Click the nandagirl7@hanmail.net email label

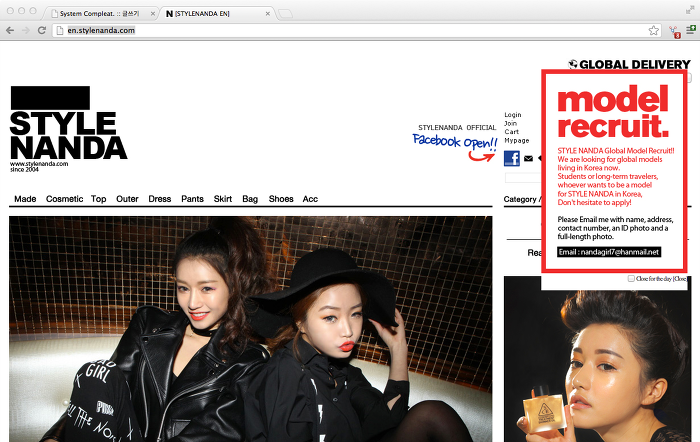(609, 252)
